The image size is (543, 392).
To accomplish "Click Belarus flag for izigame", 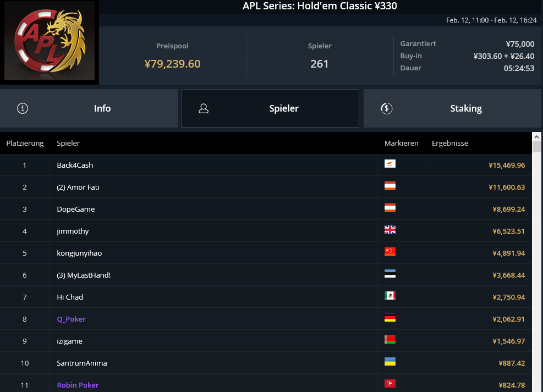I will click(390, 339).
